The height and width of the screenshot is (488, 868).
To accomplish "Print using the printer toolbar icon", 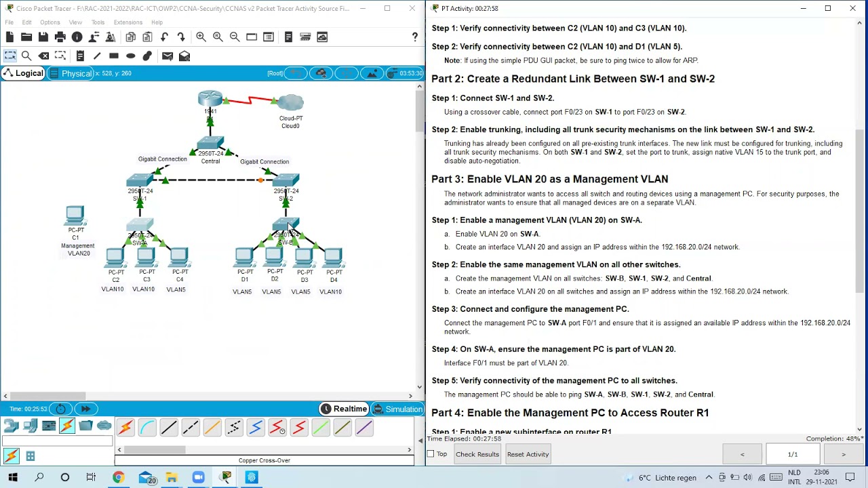I will pyautogui.click(x=60, y=37).
